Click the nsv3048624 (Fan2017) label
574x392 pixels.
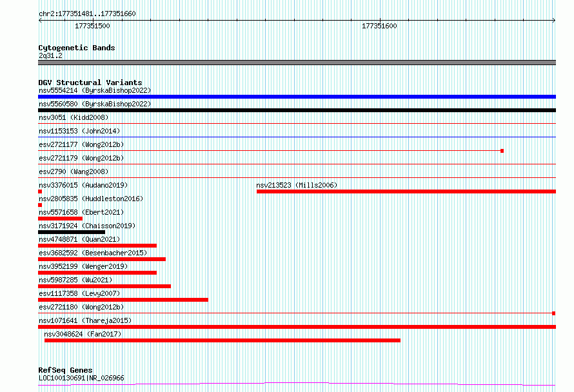click(83, 334)
